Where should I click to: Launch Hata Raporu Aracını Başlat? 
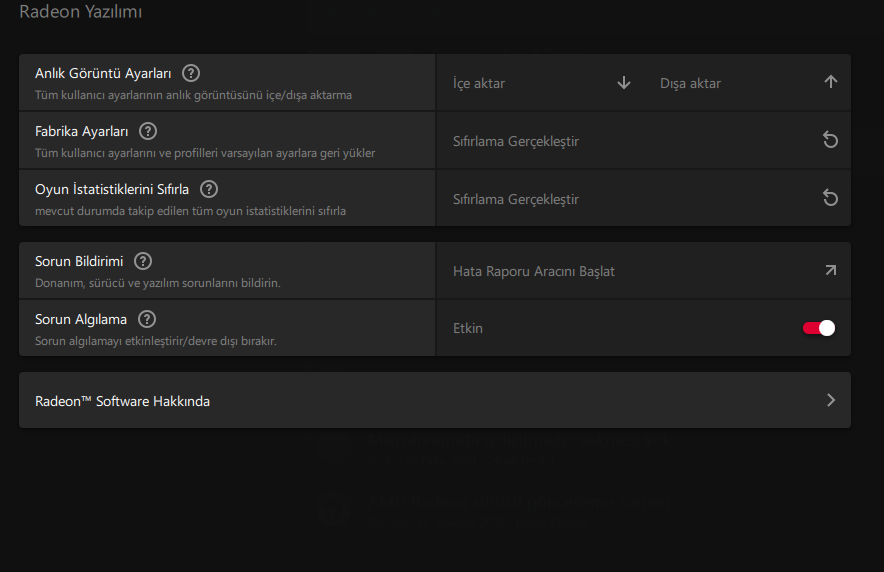coord(534,271)
